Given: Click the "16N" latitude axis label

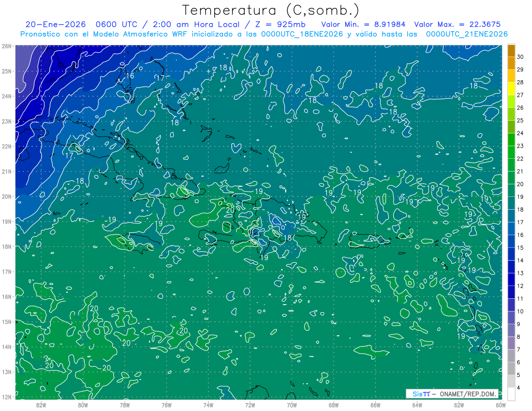Looking at the screenshot, I should (x=7, y=297).
